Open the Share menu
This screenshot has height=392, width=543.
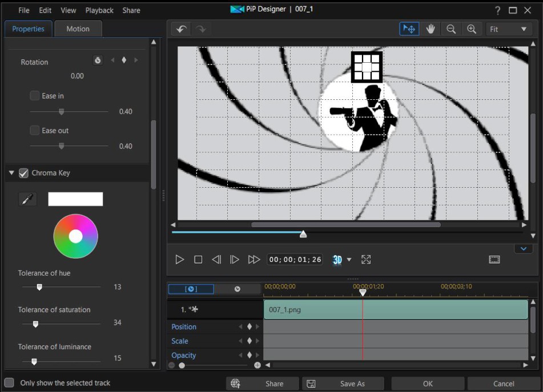pos(131,10)
